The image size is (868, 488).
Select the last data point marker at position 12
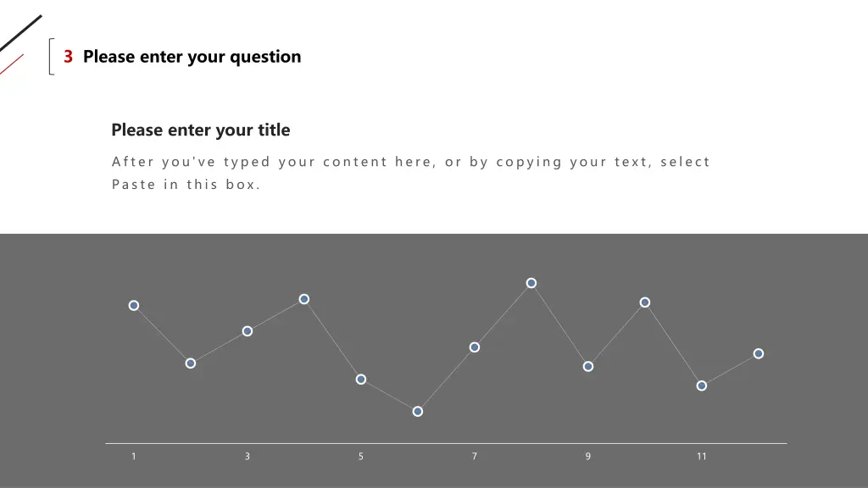pos(759,353)
